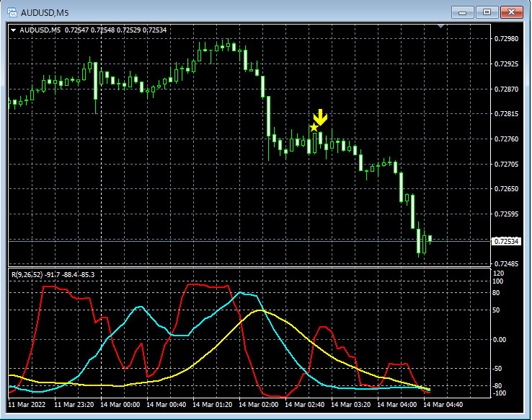The image size is (532, 420).
Task: Click the 0.72815 price scale label
Action: (506, 114)
